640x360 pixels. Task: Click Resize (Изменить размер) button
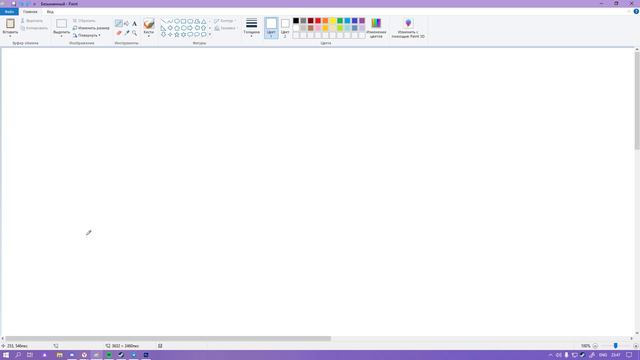(91, 28)
